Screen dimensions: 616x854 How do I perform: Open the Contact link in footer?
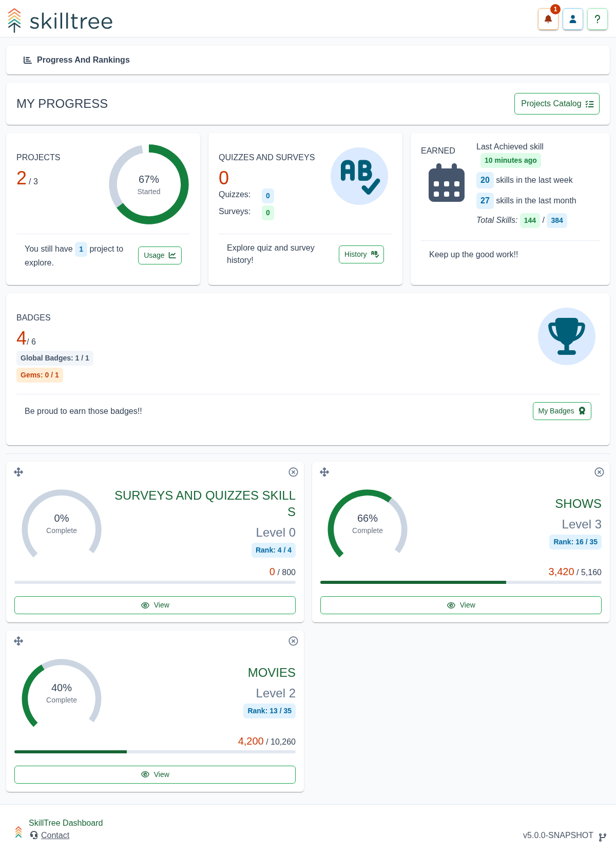(55, 835)
